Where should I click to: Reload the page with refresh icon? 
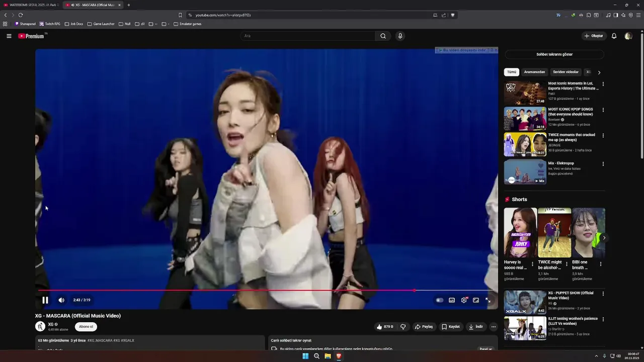coord(21,15)
